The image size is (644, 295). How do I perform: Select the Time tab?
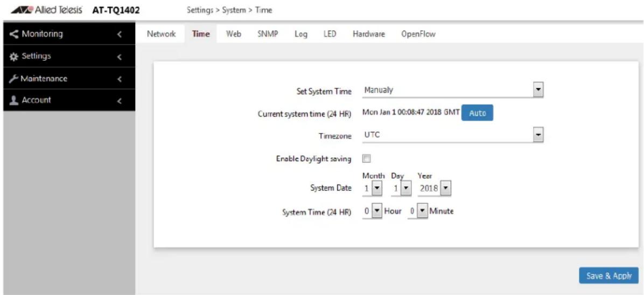point(201,34)
